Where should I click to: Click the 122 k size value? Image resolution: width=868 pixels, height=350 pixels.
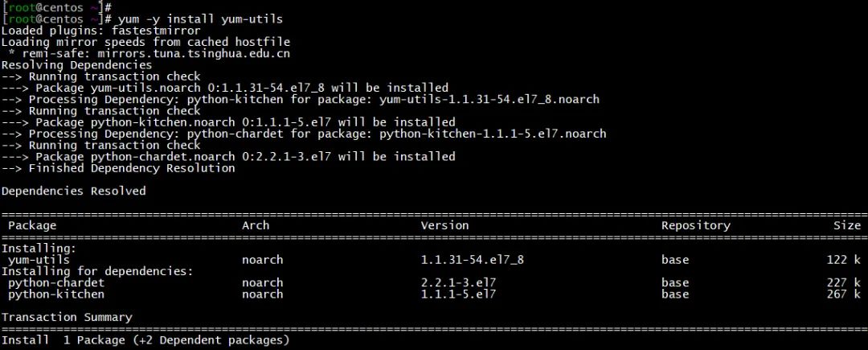[x=843, y=260]
